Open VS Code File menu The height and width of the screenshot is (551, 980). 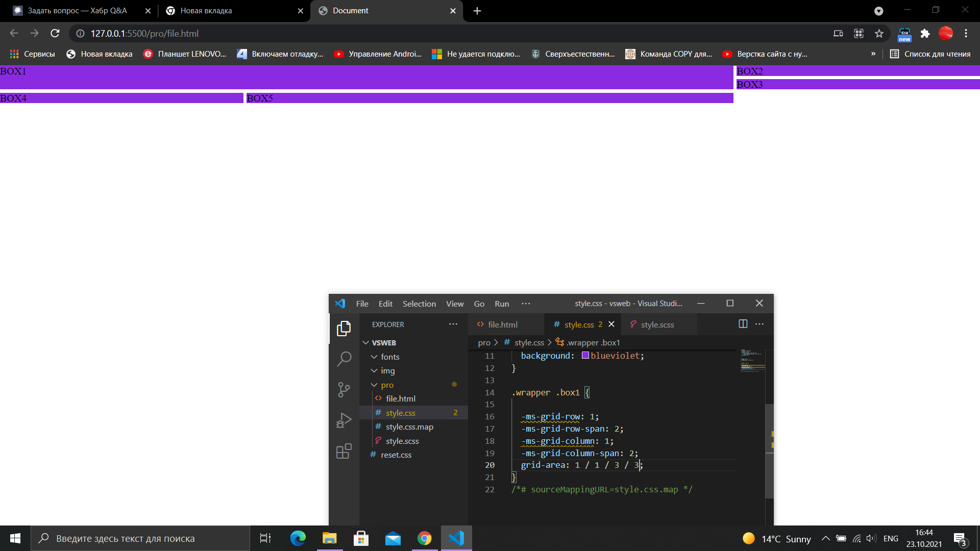click(362, 304)
